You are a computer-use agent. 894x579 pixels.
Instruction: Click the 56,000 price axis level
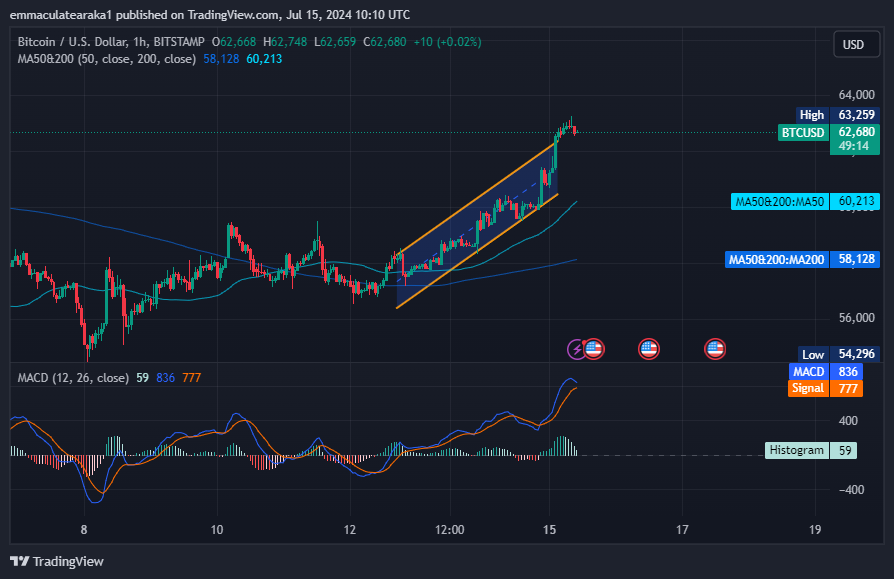(x=856, y=317)
